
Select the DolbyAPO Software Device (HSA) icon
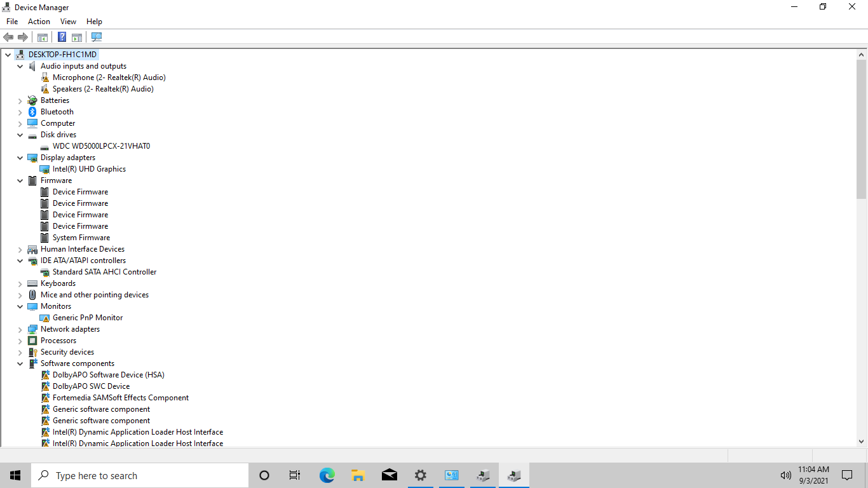44,375
